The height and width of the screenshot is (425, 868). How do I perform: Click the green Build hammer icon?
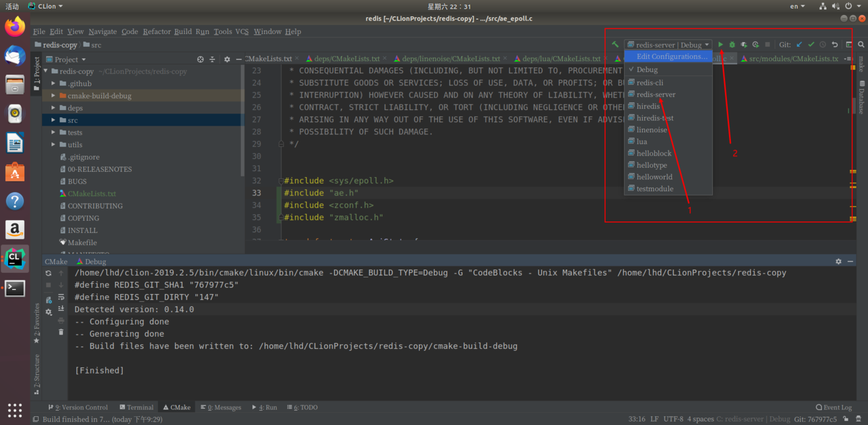click(615, 45)
